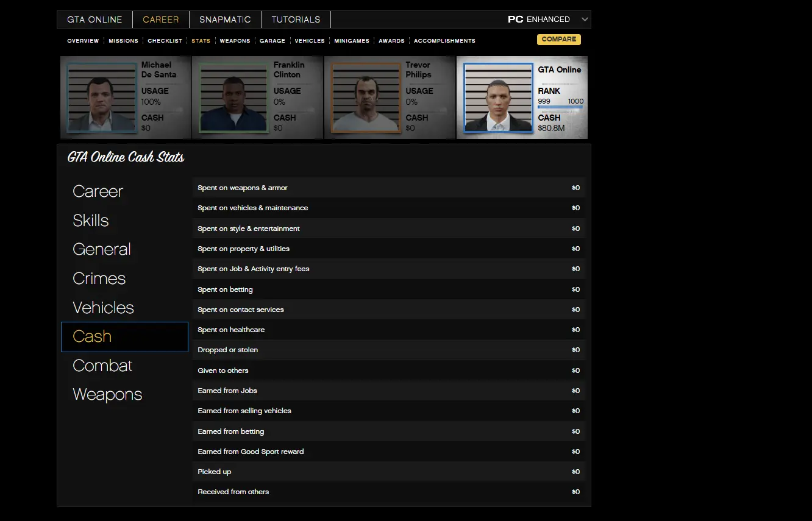Select Michael De Santa's mugshot

click(102, 97)
